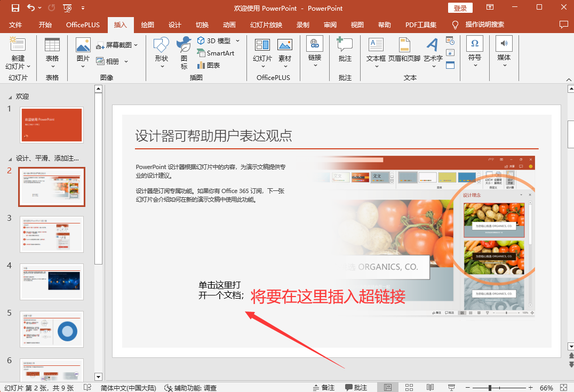Screen dimensions: 574x392
Task: Click 新建幻灯片 new slide icon
Action: tap(18, 44)
